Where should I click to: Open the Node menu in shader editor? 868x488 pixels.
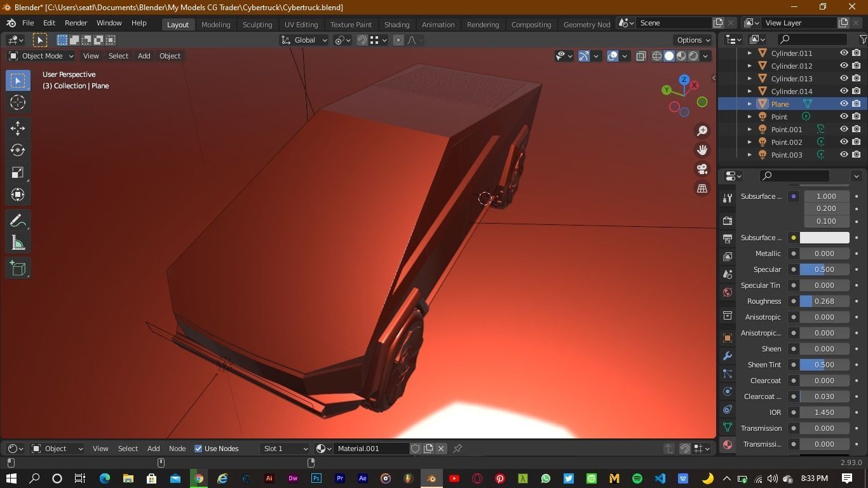coord(177,449)
